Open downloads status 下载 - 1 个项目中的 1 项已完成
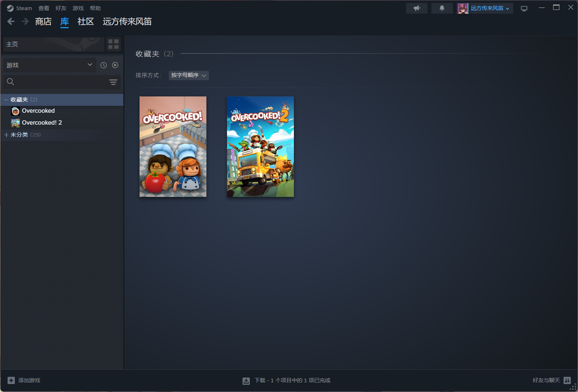Screen dimensions: 578x392 point(292,381)
